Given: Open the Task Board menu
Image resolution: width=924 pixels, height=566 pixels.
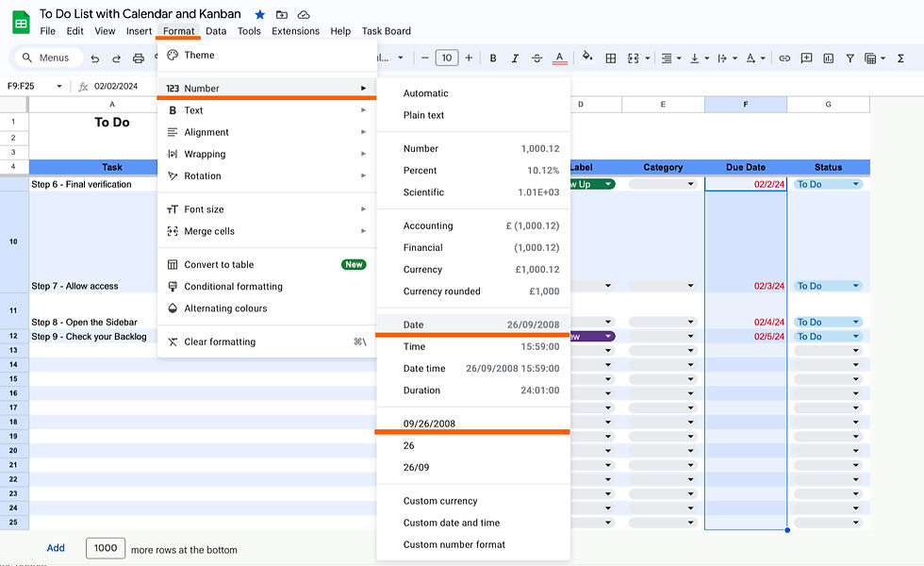Looking at the screenshot, I should (386, 31).
